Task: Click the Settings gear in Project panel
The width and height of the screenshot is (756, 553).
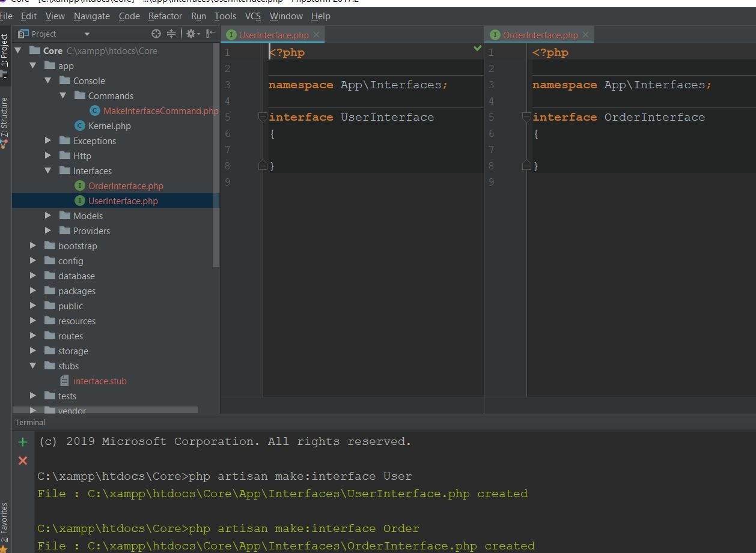Action: pyautogui.click(x=191, y=34)
